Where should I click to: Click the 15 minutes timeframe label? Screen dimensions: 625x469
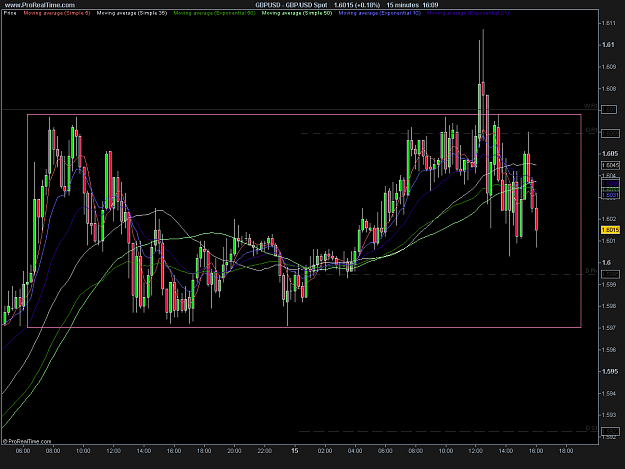click(403, 5)
